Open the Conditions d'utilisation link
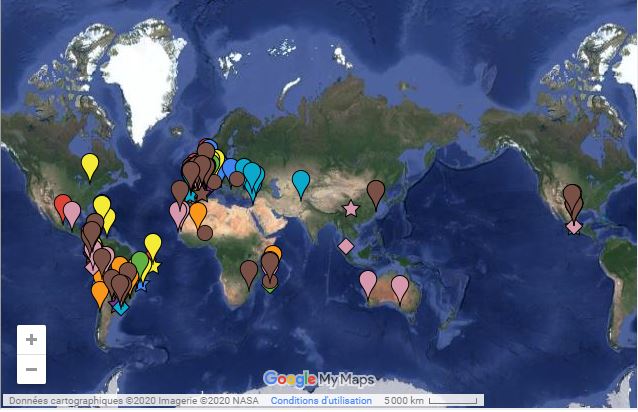This screenshot has width=638, height=412. [321, 401]
